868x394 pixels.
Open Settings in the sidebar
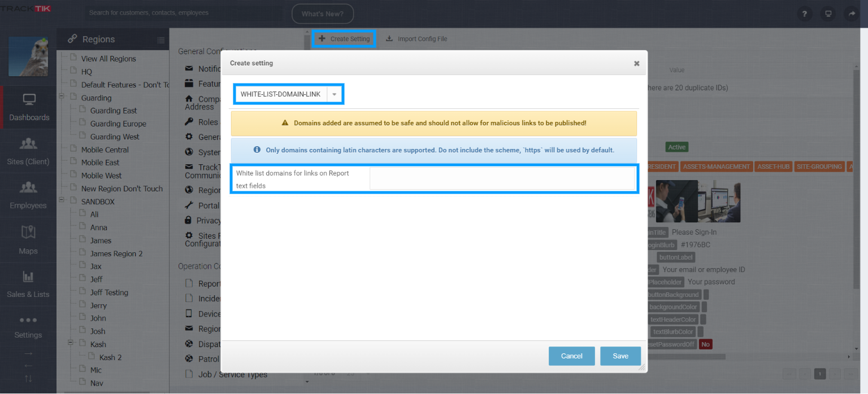[28, 327]
